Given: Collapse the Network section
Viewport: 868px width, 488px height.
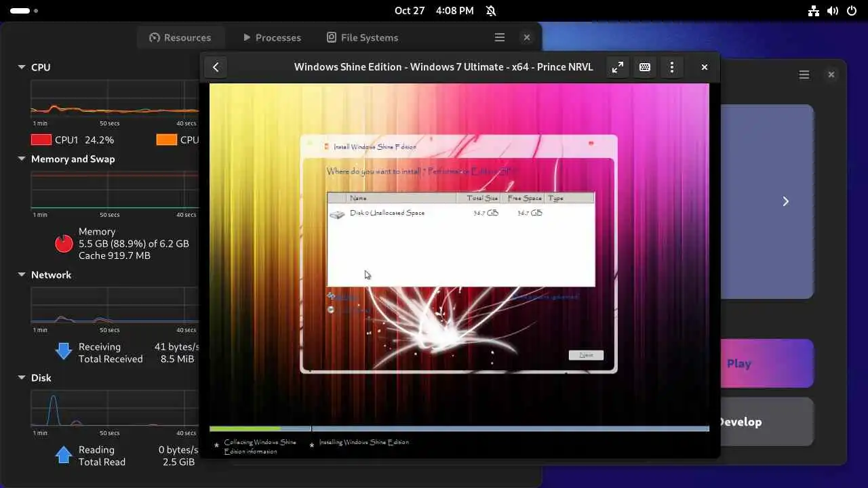Looking at the screenshot, I should 22,274.
